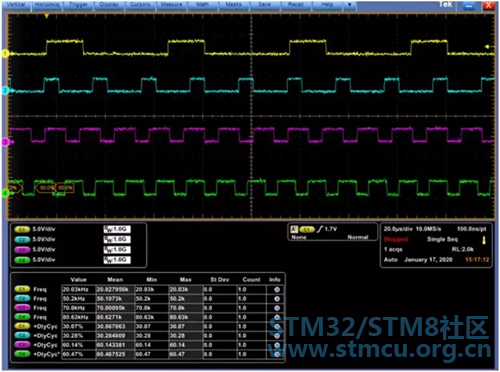
Task: Click the 30.07% duty cycle value
Action: pos(79,327)
